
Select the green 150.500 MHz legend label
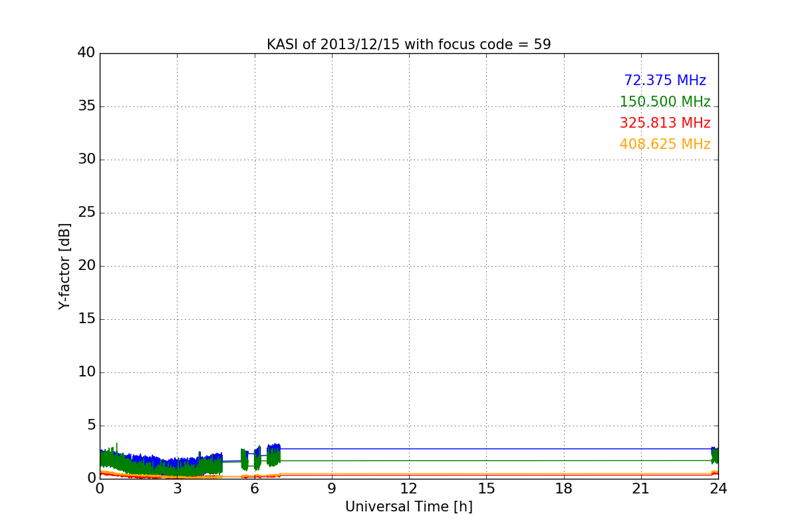pos(665,102)
